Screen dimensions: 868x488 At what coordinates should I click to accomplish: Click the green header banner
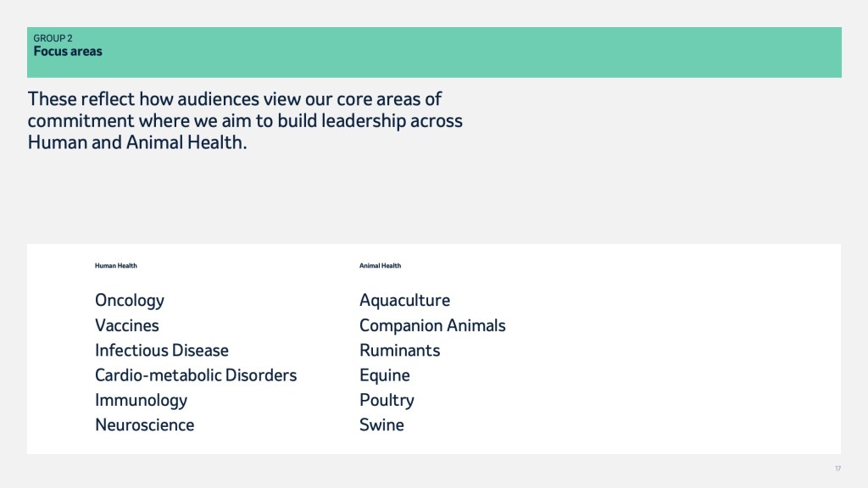coord(434,53)
